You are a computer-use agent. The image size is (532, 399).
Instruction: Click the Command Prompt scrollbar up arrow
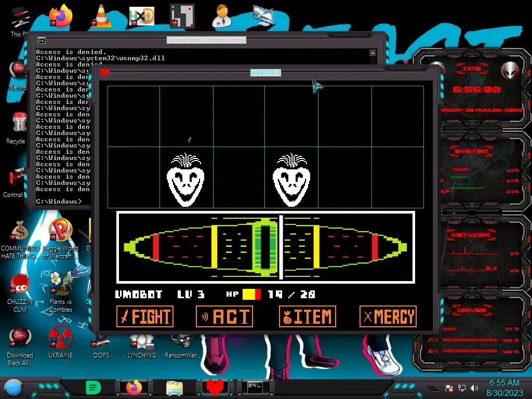pyautogui.click(x=373, y=53)
